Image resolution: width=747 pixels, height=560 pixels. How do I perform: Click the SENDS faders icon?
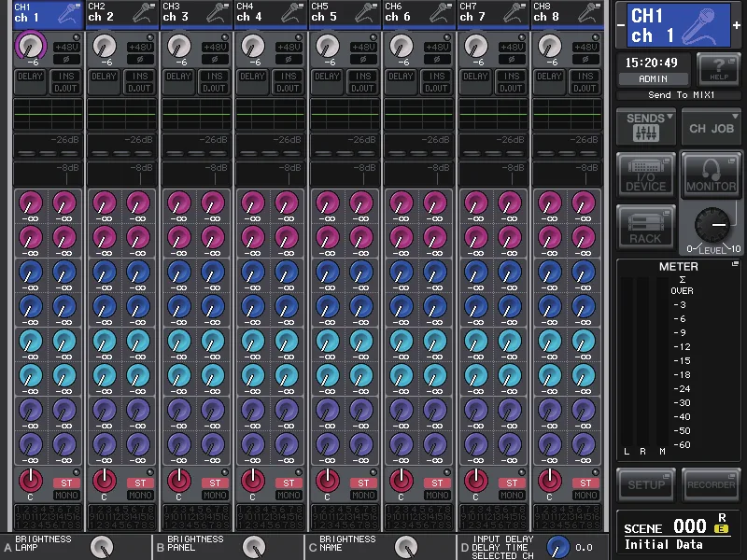point(646,133)
